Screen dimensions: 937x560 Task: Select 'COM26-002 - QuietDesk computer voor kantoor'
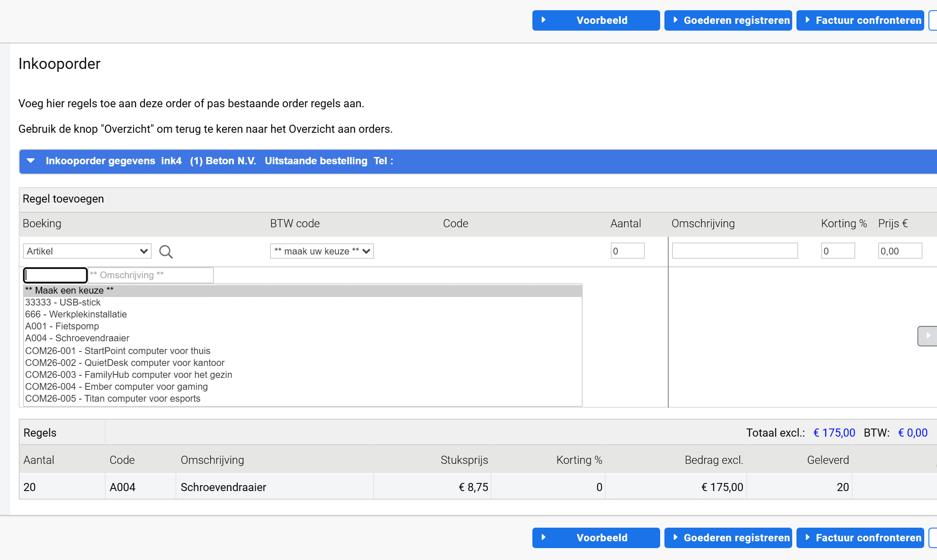(303, 363)
